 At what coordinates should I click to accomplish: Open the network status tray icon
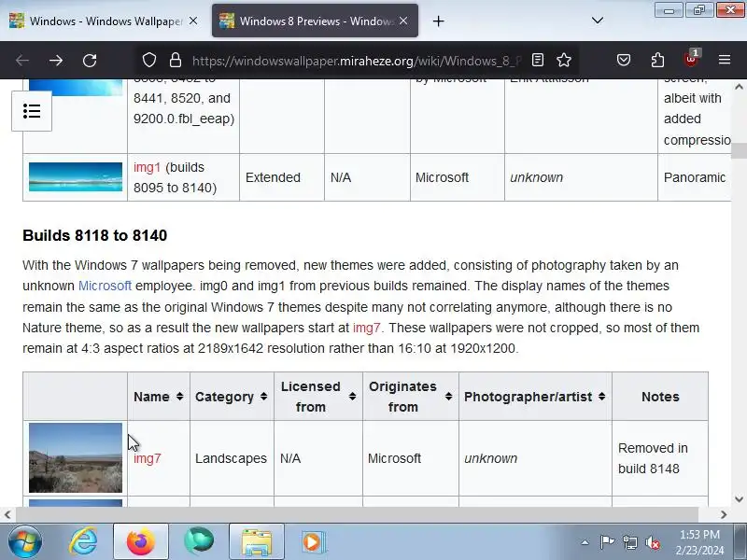[x=629, y=542]
